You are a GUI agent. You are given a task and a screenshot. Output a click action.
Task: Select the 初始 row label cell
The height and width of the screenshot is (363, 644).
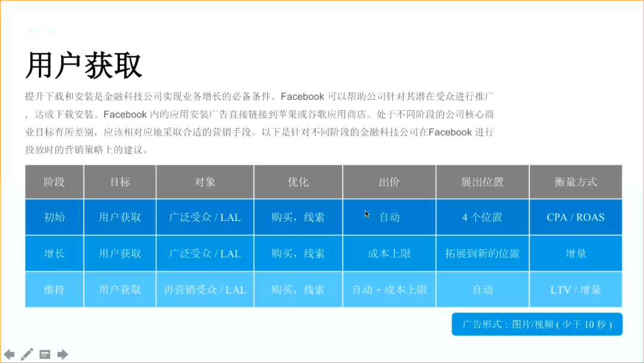point(54,217)
